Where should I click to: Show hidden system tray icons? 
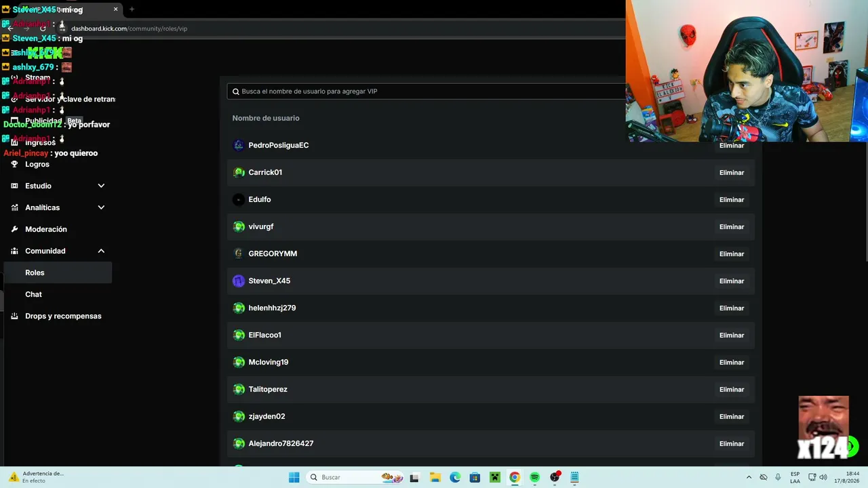pos(749,477)
